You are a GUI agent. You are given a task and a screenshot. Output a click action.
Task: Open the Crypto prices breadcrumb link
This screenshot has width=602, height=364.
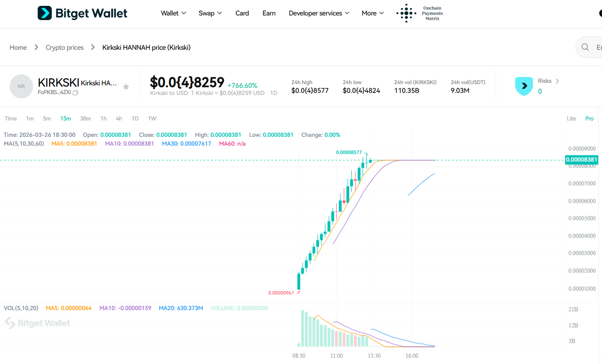click(x=64, y=47)
